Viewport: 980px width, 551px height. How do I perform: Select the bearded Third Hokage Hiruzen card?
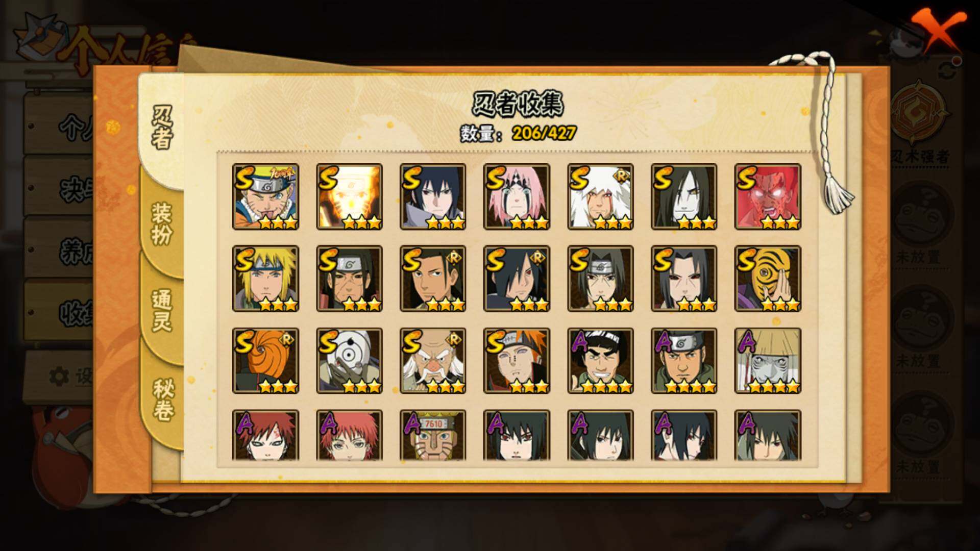click(x=433, y=361)
